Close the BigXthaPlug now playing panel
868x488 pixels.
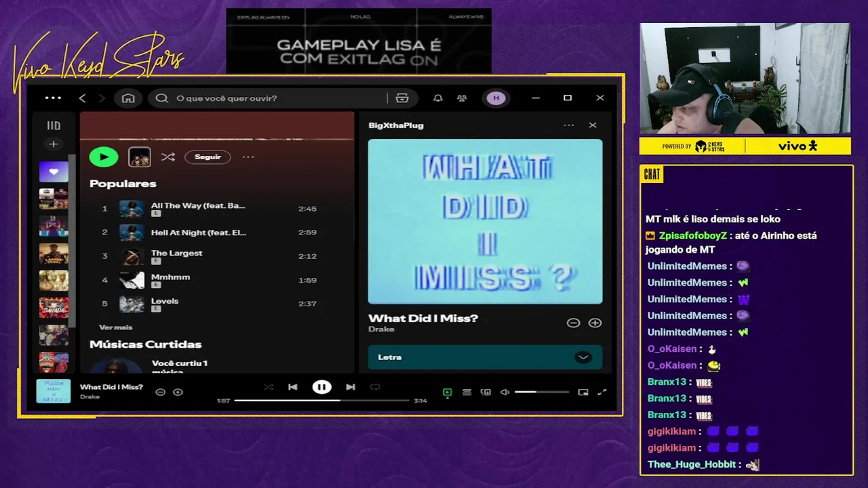click(593, 125)
